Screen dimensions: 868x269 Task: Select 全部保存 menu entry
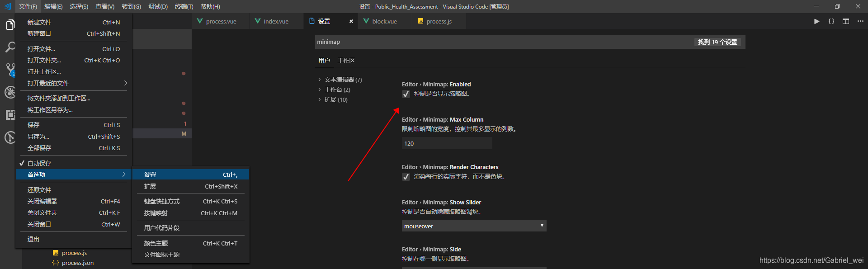pos(73,148)
